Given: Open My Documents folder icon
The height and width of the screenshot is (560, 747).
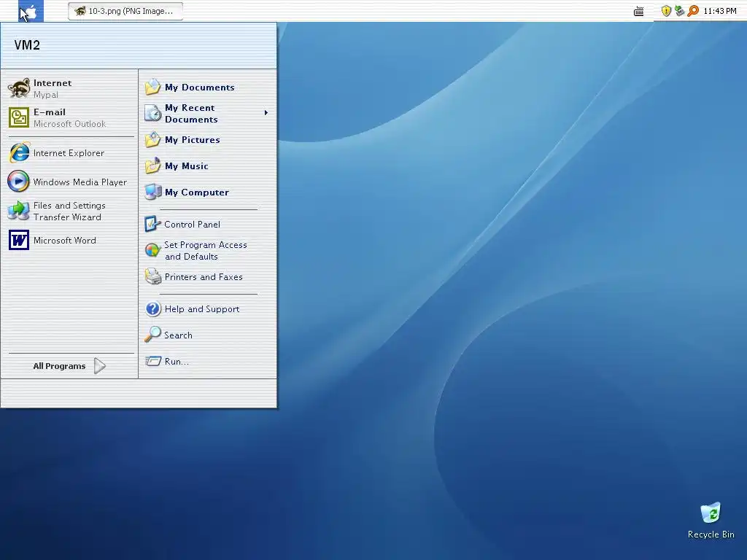Looking at the screenshot, I should (x=153, y=87).
